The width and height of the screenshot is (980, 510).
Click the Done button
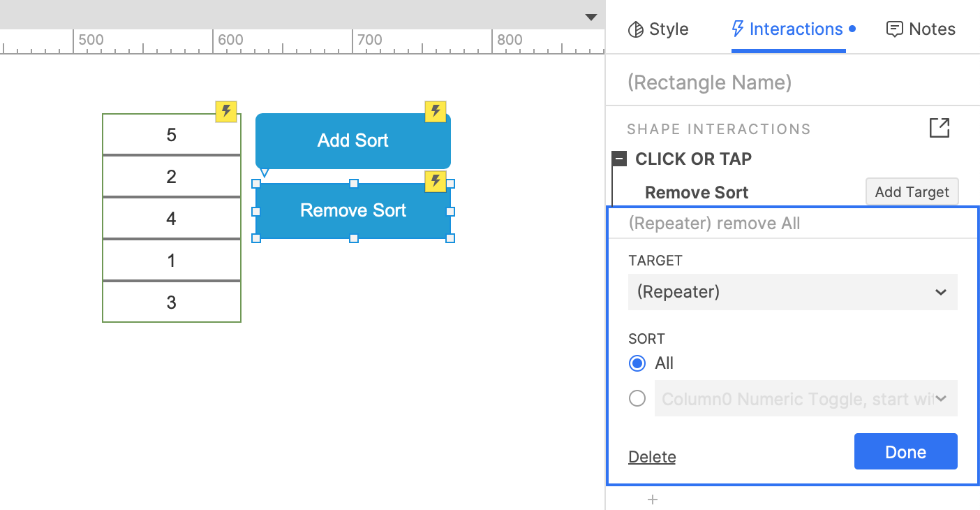pos(905,452)
